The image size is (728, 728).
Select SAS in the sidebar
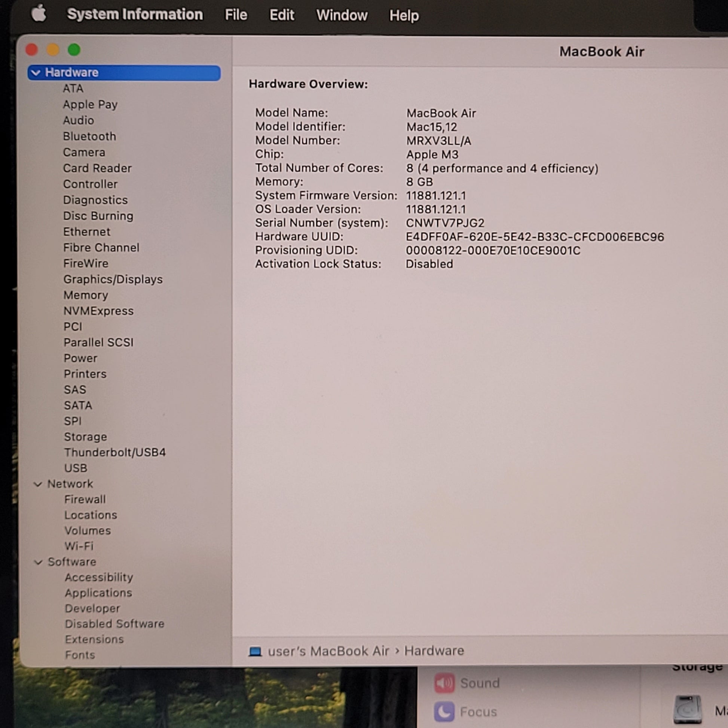[x=75, y=389]
